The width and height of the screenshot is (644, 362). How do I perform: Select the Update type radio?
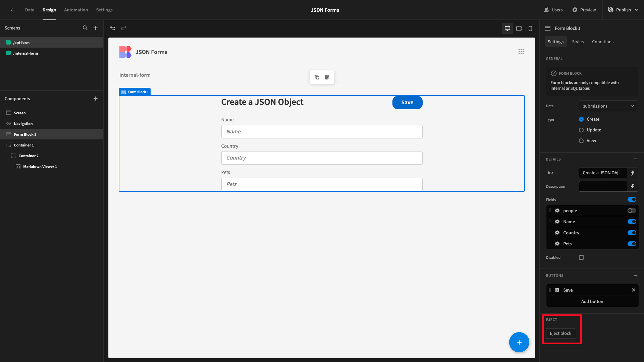(x=581, y=130)
